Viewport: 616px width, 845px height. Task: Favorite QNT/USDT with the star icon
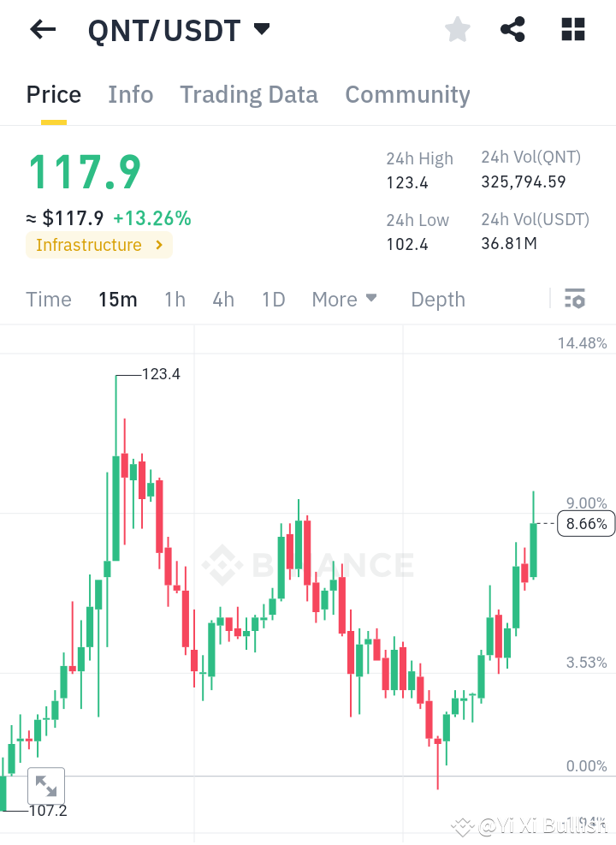click(457, 28)
